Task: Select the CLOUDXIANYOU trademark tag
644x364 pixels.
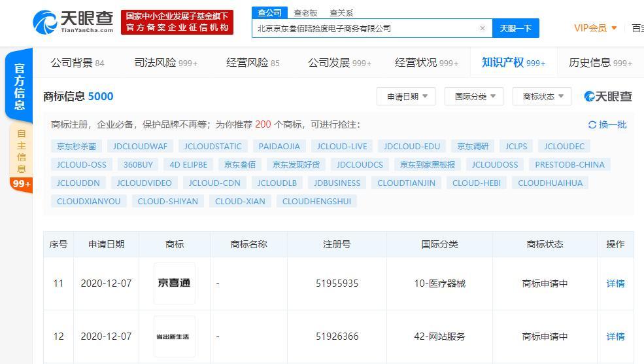Action: (x=89, y=201)
